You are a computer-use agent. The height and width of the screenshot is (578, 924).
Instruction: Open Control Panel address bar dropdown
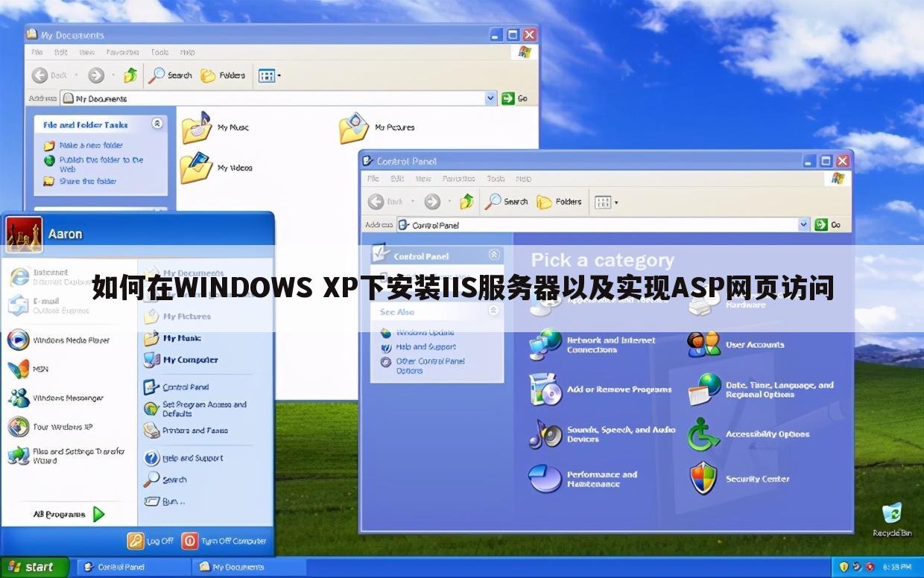(803, 224)
